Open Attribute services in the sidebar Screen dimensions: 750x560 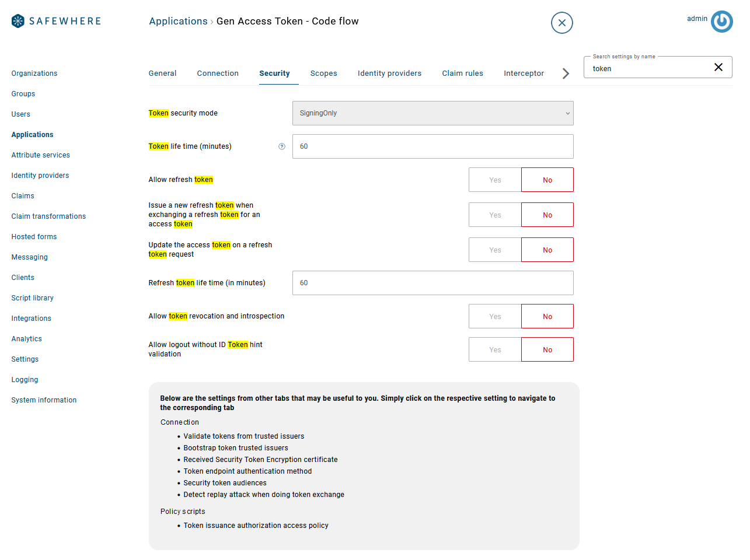[x=41, y=155]
